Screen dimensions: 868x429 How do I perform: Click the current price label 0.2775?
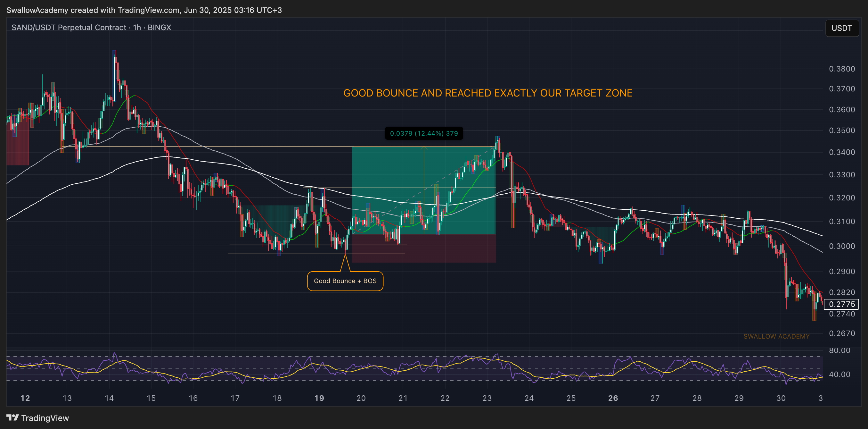(x=841, y=304)
